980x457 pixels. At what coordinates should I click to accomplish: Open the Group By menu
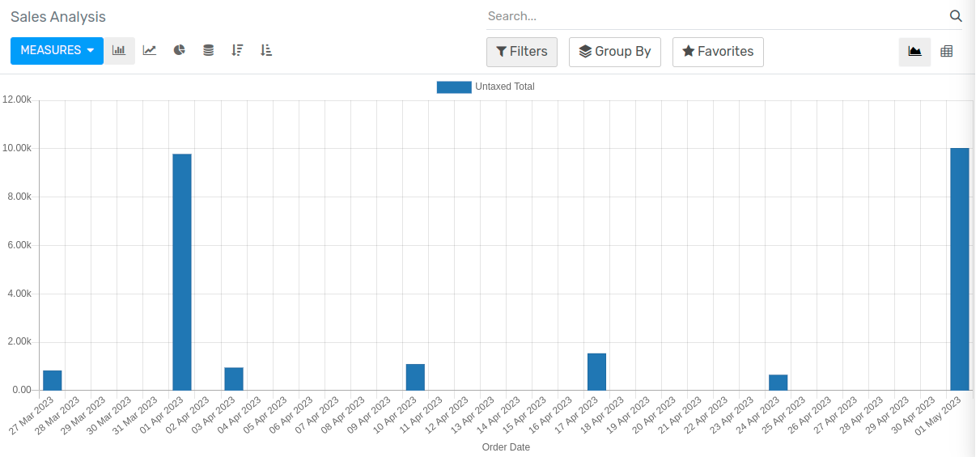[x=615, y=52]
